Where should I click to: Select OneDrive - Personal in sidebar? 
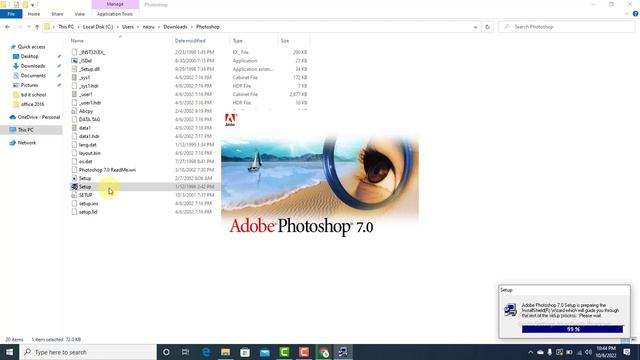39,117
